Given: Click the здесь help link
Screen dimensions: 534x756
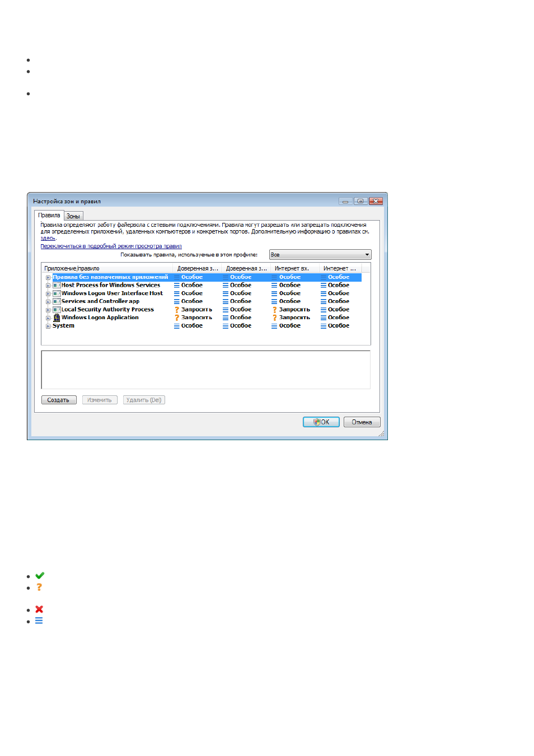Looking at the screenshot, I should (48, 239).
